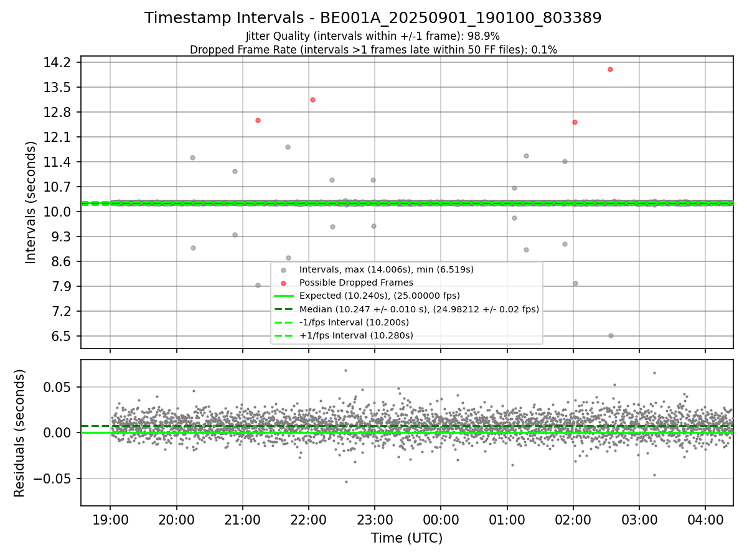Screen dimensions: 747x560
Task: Click the "Residuals (seconds)" y-axis label
Action: [x=20, y=433]
